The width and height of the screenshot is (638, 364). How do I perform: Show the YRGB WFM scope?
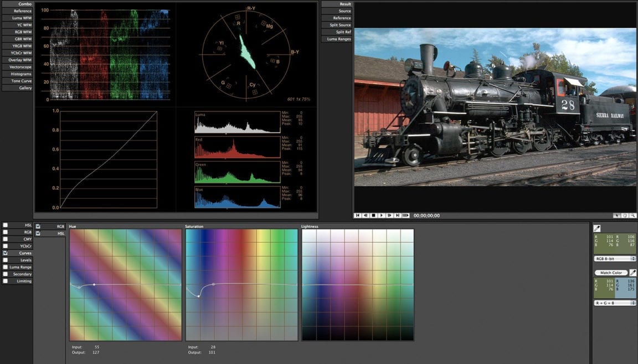click(17, 46)
